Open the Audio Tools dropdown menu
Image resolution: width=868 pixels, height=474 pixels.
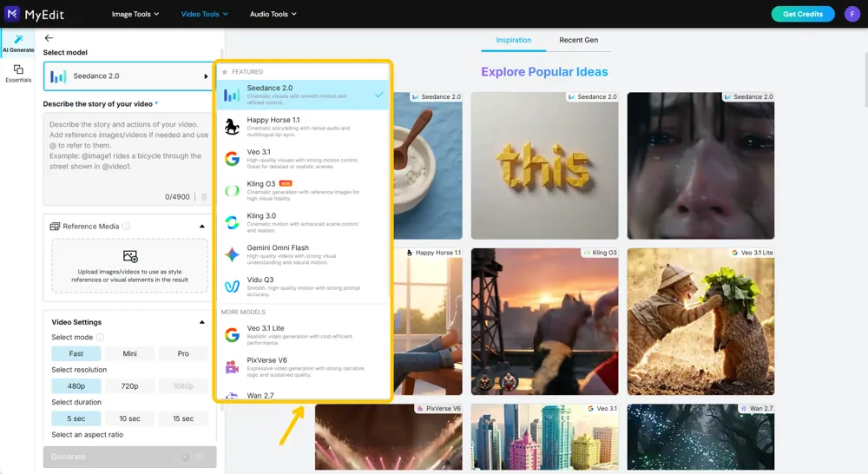(273, 14)
